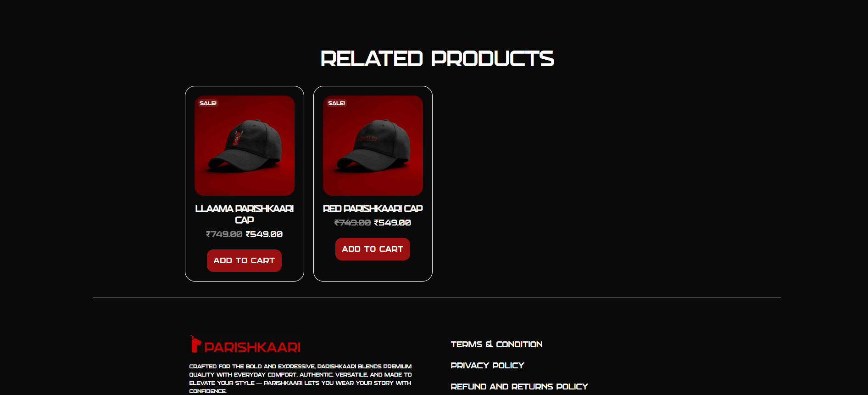Click the ₹549.00 price of Llaama cap
868x395 pixels.
[264, 234]
